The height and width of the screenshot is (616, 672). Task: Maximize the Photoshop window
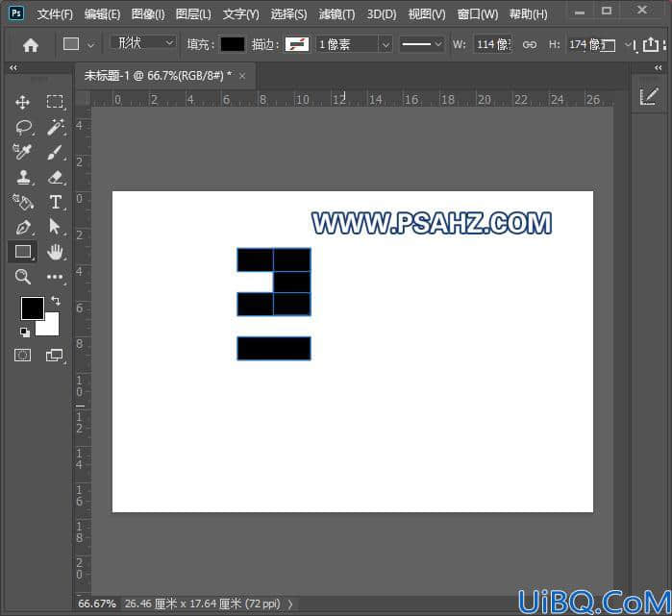[607, 12]
